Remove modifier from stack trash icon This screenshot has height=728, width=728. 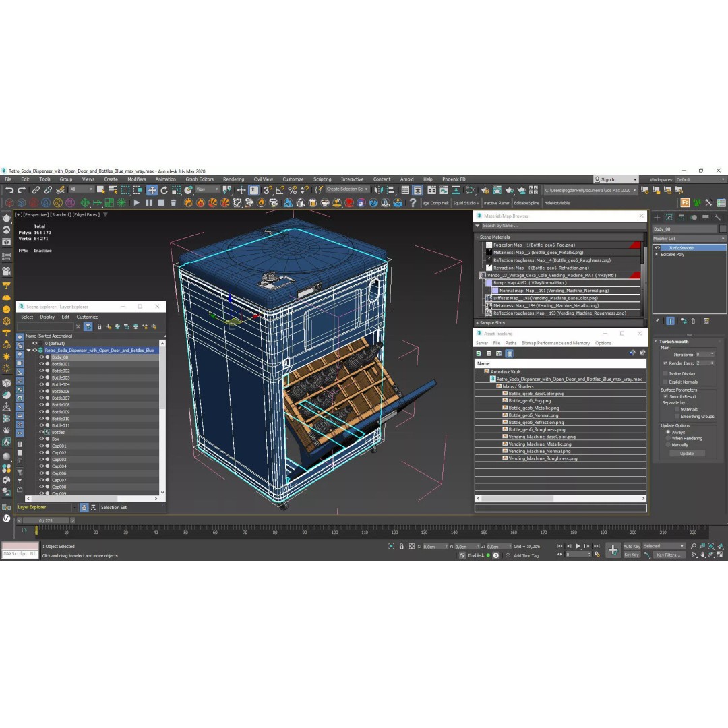coord(693,321)
